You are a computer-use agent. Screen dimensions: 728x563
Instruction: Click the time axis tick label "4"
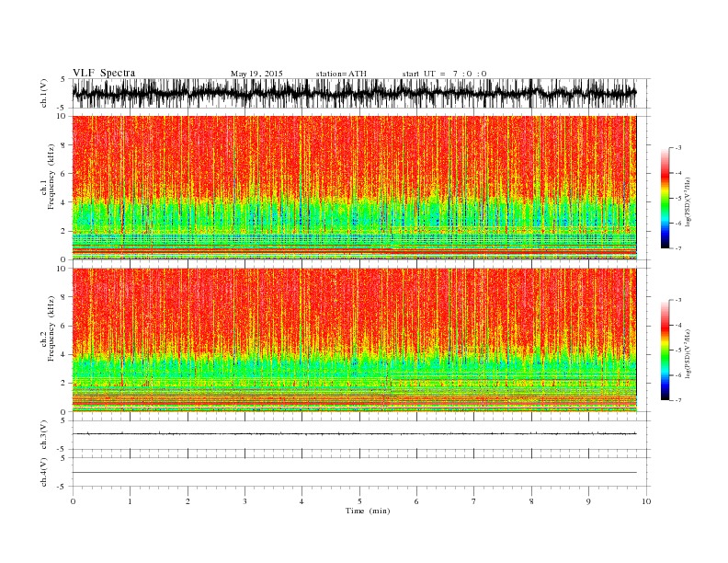(301, 501)
